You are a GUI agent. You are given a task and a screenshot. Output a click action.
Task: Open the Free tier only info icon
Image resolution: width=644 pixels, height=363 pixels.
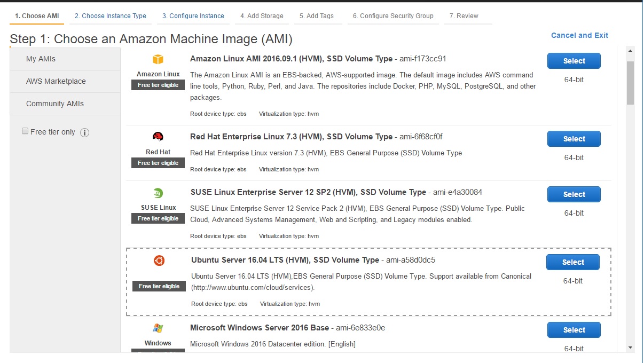84,132
